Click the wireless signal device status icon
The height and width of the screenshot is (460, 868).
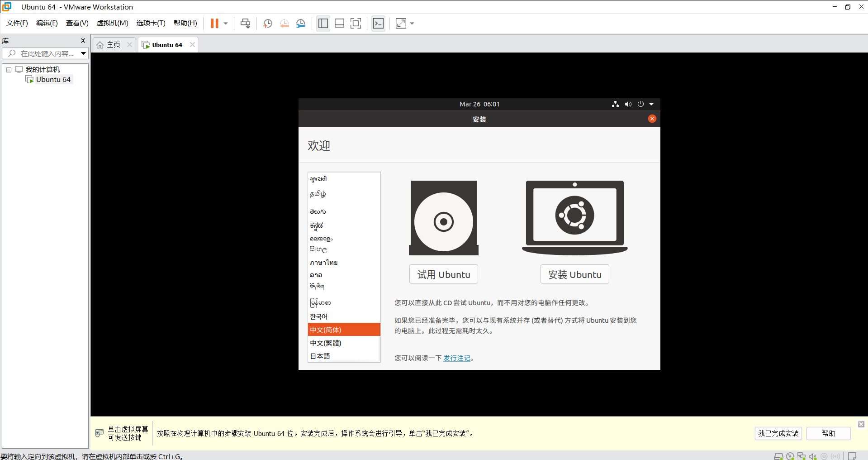[x=835, y=456]
